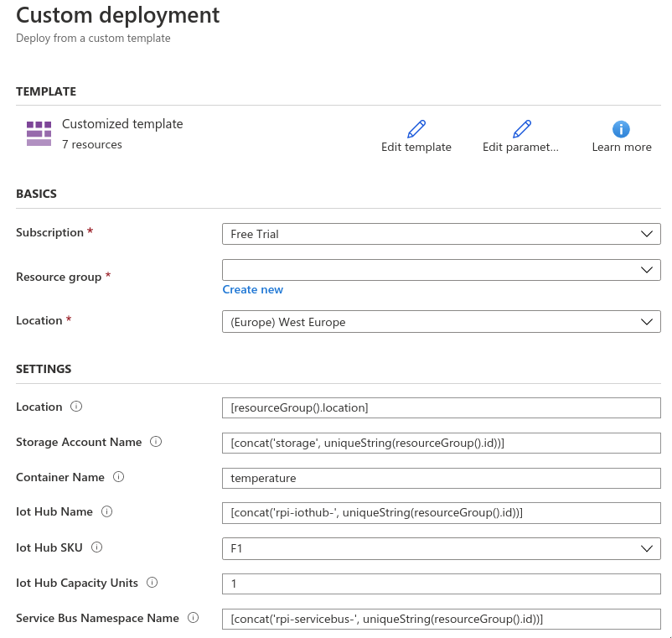Image resolution: width=672 pixels, height=638 pixels.
Task: Click the Edit template pencil icon
Action: pyautogui.click(x=416, y=129)
